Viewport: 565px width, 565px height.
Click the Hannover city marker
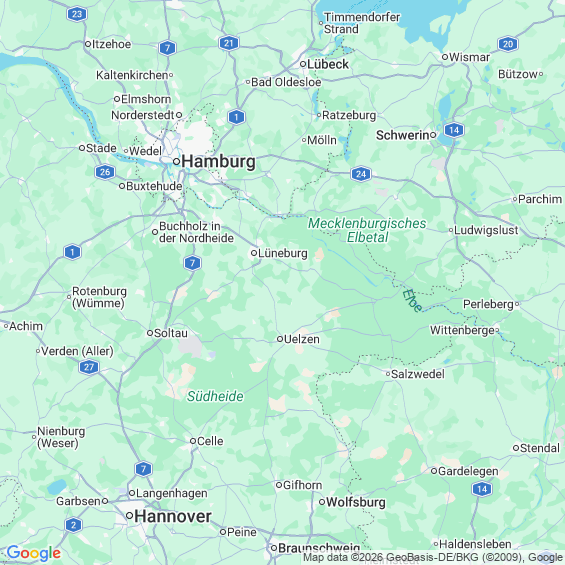[x=129, y=516]
